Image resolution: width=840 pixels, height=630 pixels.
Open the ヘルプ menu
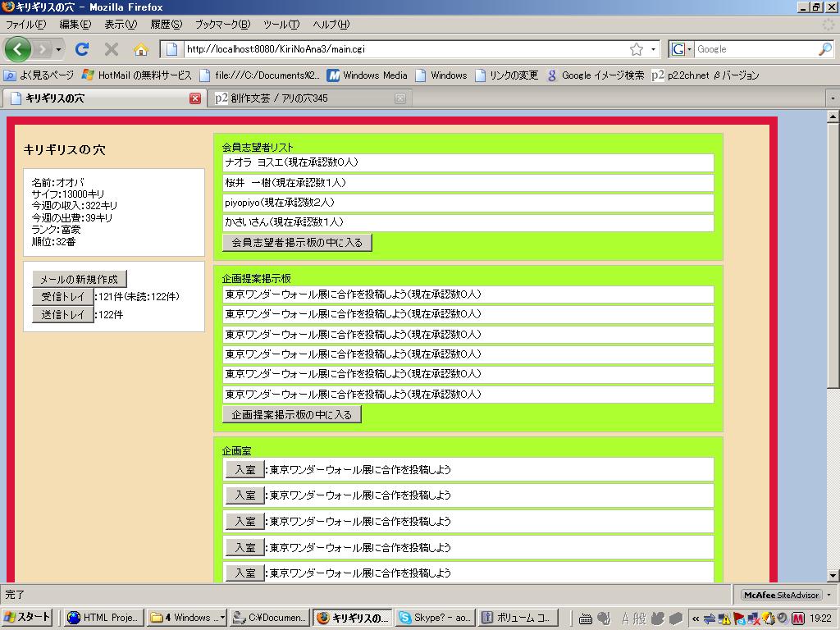[x=331, y=24]
